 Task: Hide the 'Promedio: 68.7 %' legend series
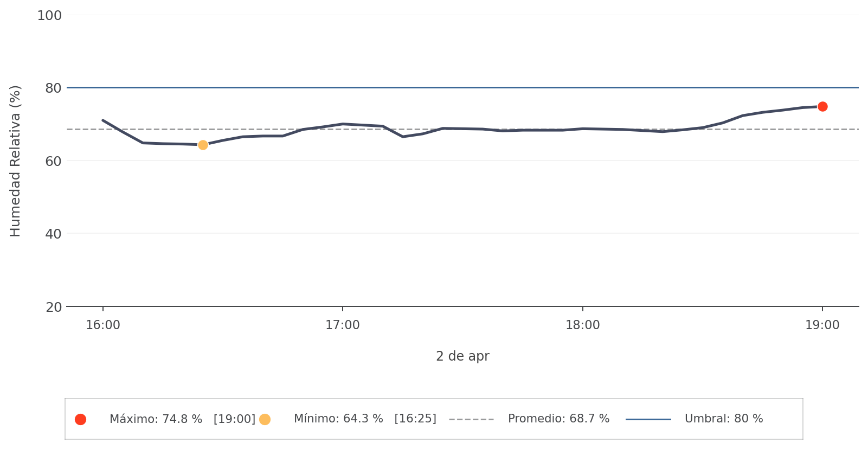pyautogui.click(x=558, y=419)
